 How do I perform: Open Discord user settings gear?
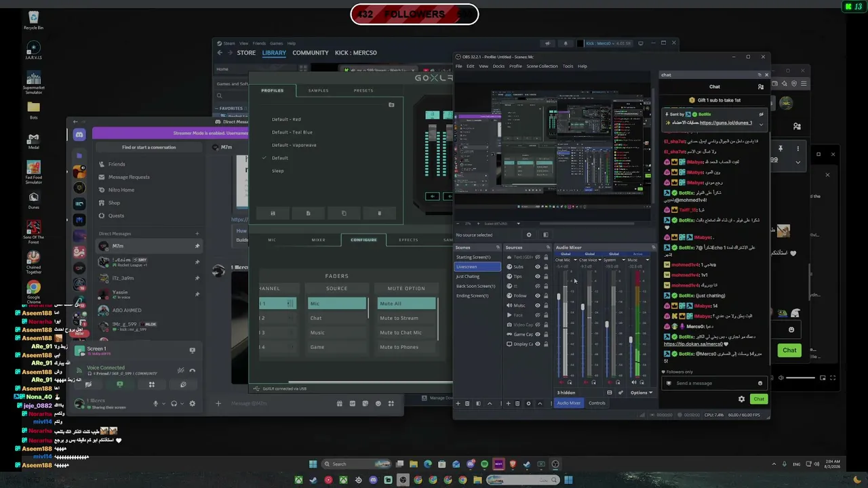click(192, 404)
